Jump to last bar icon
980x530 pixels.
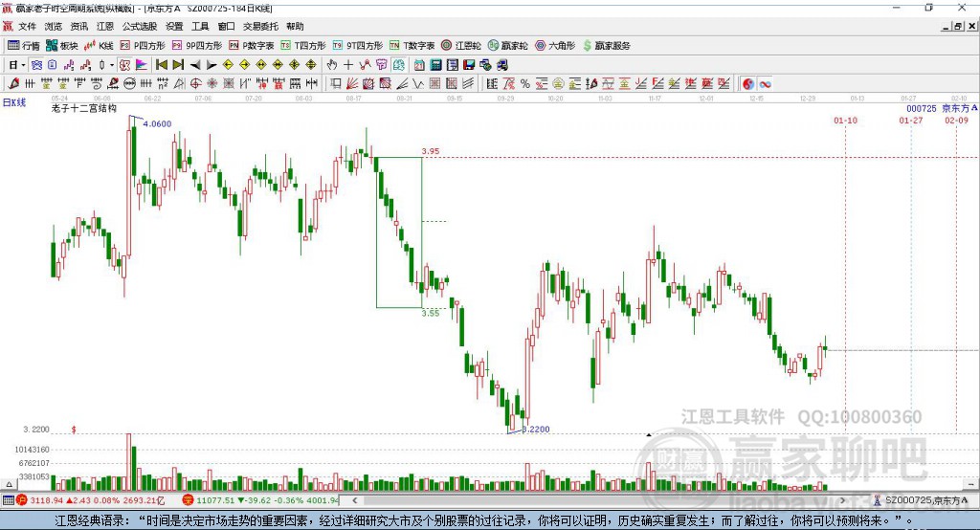click(x=178, y=65)
